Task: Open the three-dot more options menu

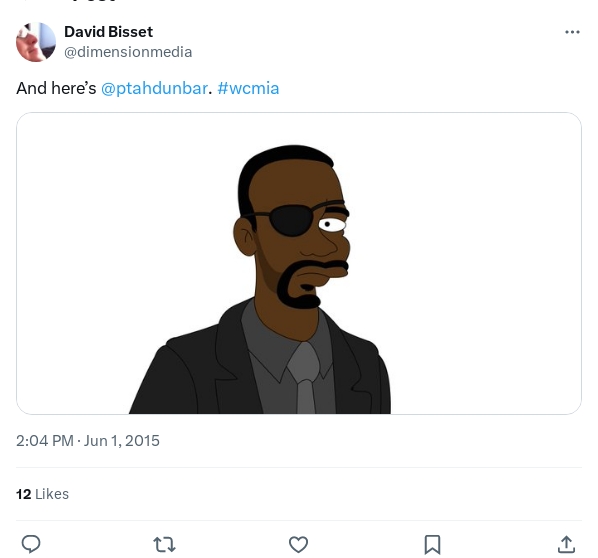Action: [x=572, y=32]
